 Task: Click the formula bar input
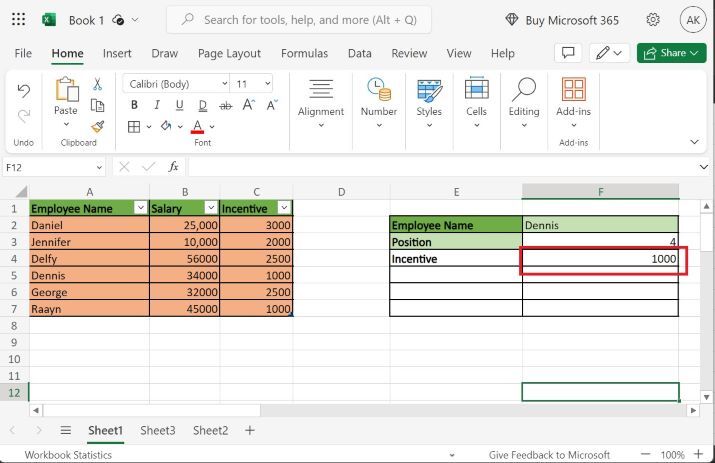click(441, 167)
